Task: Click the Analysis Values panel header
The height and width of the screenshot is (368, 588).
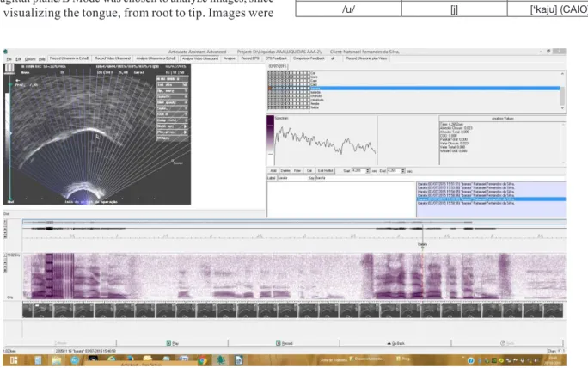Action: coord(503,119)
